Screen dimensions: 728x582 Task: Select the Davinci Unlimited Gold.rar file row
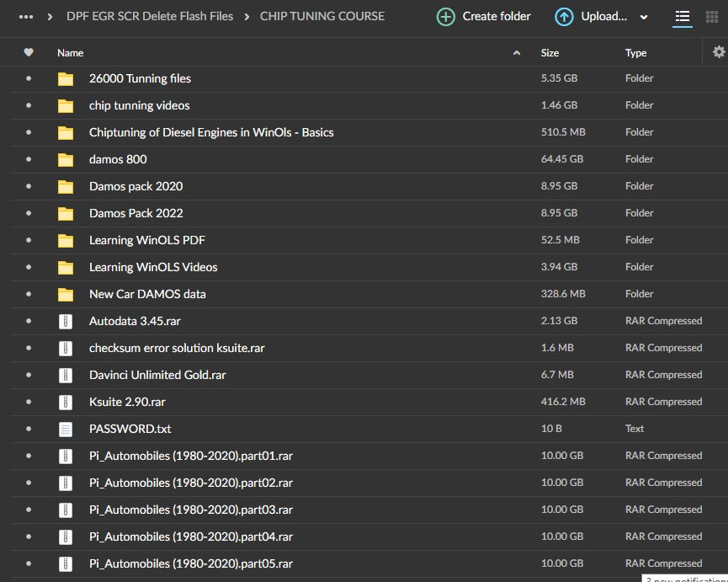(x=157, y=375)
